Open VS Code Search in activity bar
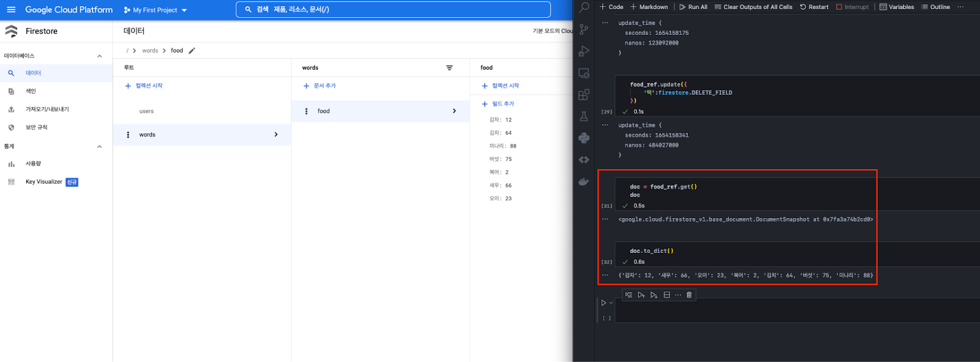The image size is (980, 362). pos(584,7)
